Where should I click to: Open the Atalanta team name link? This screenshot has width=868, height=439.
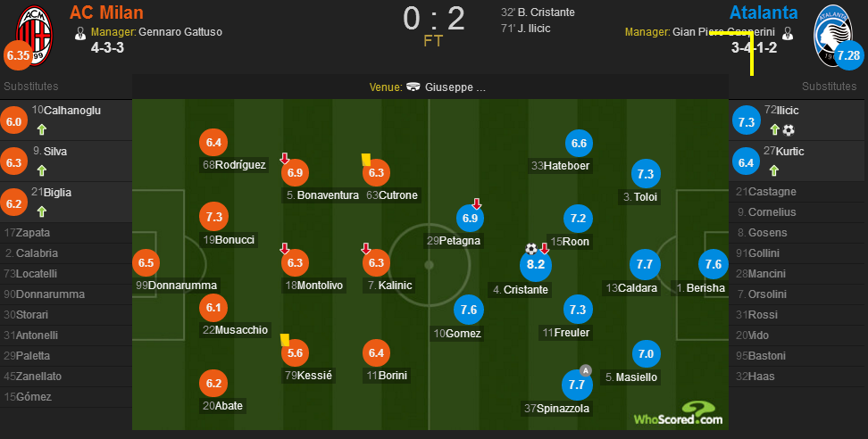764,12
